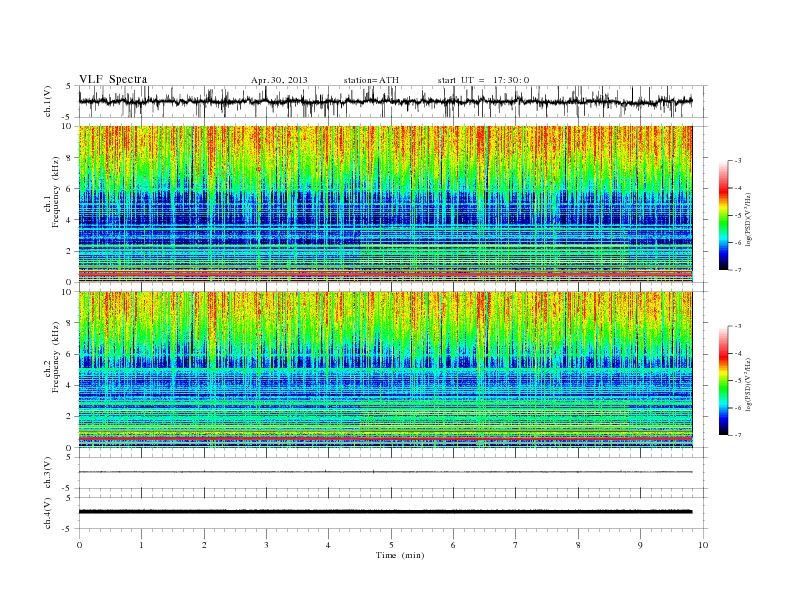Click the "VLF Spectra" plot title

[113, 79]
